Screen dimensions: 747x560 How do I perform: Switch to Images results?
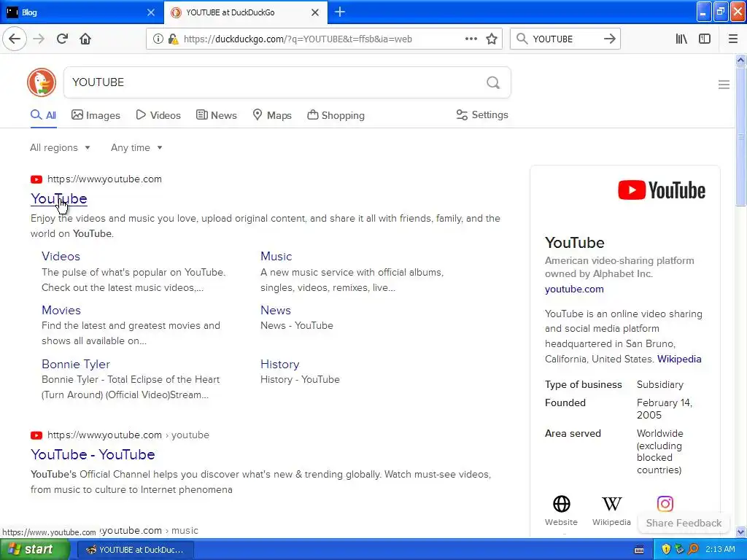coord(96,115)
